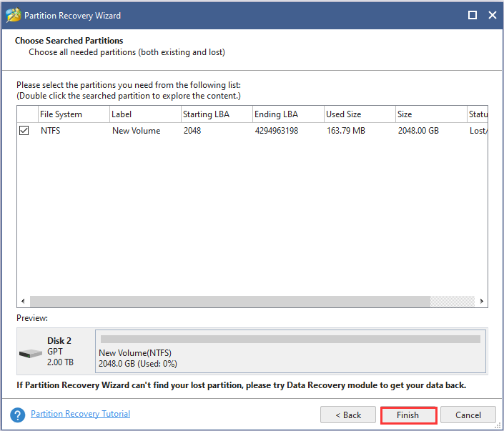
Task: Click the Size value 2048.00 GB
Action: pos(418,131)
